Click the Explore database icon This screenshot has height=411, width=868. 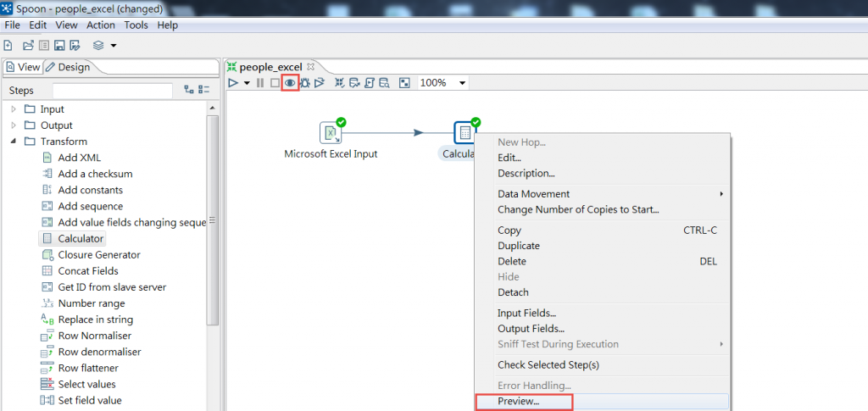click(384, 83)
